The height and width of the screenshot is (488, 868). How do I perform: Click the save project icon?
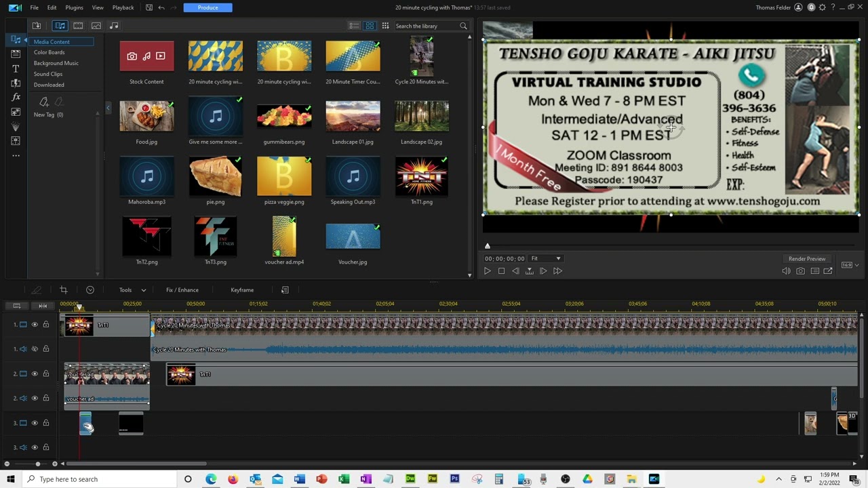coord(149,7)
